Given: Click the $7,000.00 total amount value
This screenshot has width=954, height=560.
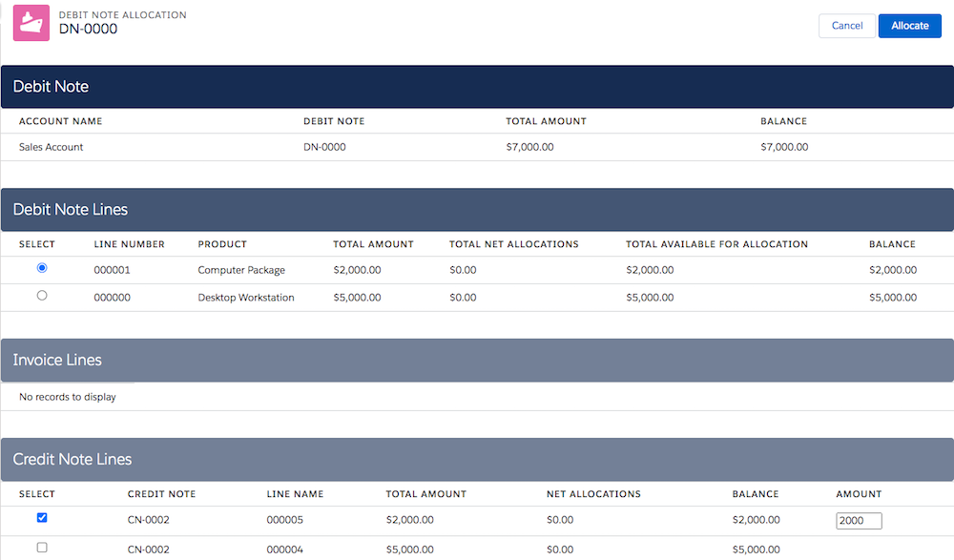Looking at the screenshot, I should pos(529,147).
